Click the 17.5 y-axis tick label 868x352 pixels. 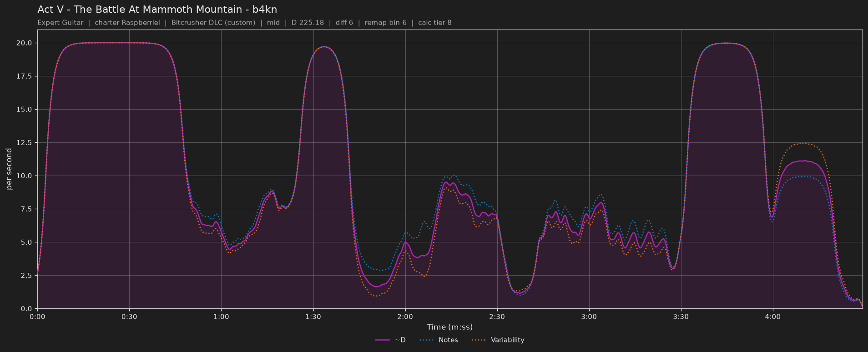(24, 76)
